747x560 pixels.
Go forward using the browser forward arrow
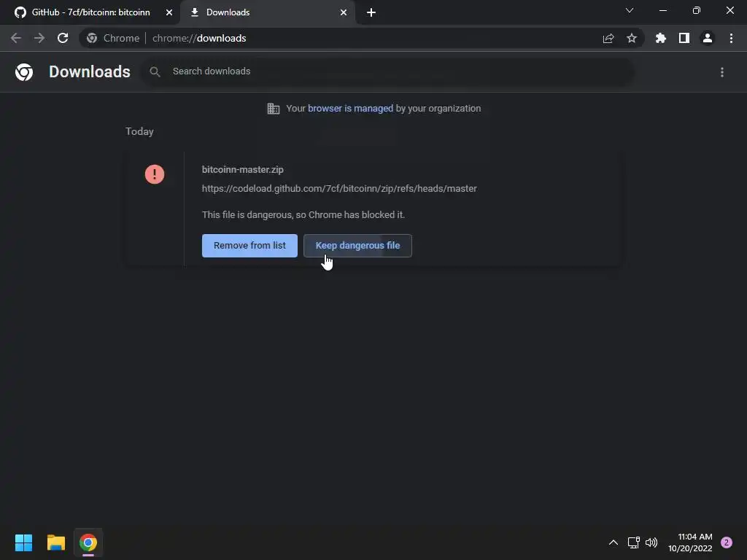coord(39,38)
